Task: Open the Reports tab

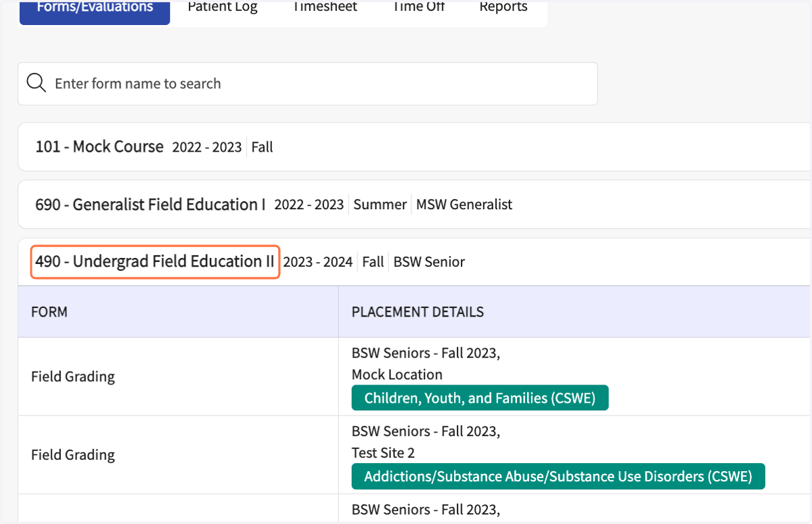Action: point(503,7)
